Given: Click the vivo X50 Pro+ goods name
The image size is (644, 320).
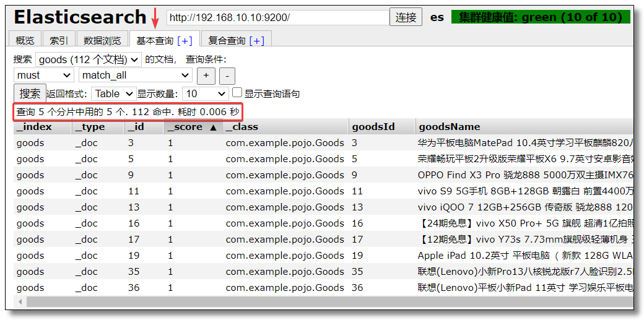Looking at the screenshot, I should pyautogui.click(x=525, y=223).
